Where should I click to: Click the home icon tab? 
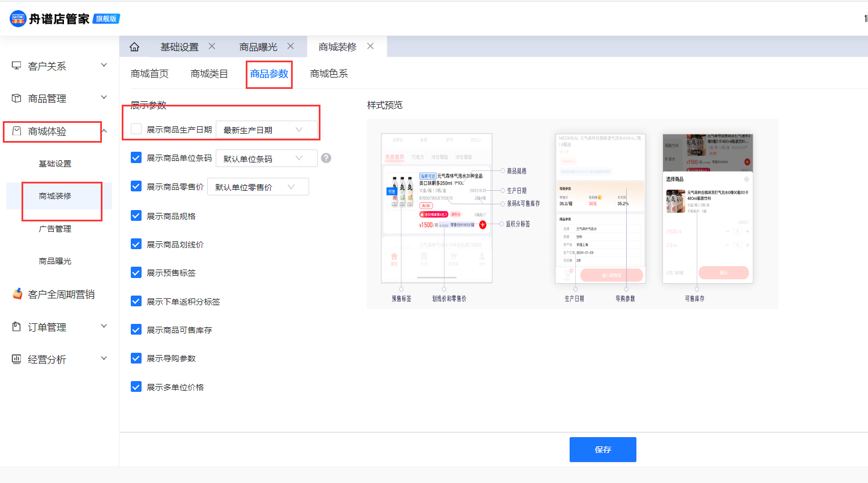[x=134, y=47]
